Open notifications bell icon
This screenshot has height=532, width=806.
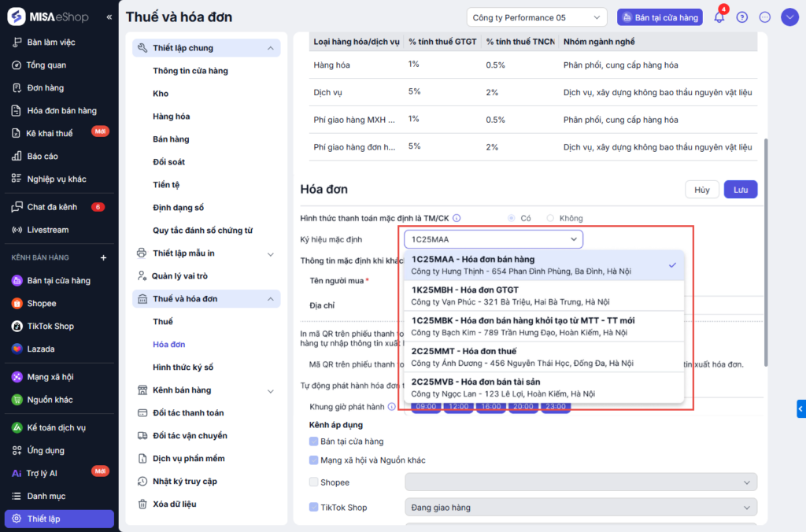(x=719, y=17)
